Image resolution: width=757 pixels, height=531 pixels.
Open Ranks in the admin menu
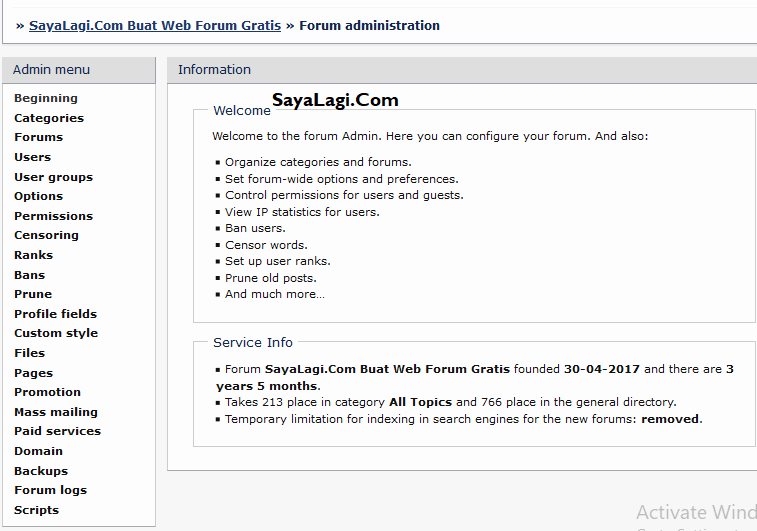click(33, 255)
